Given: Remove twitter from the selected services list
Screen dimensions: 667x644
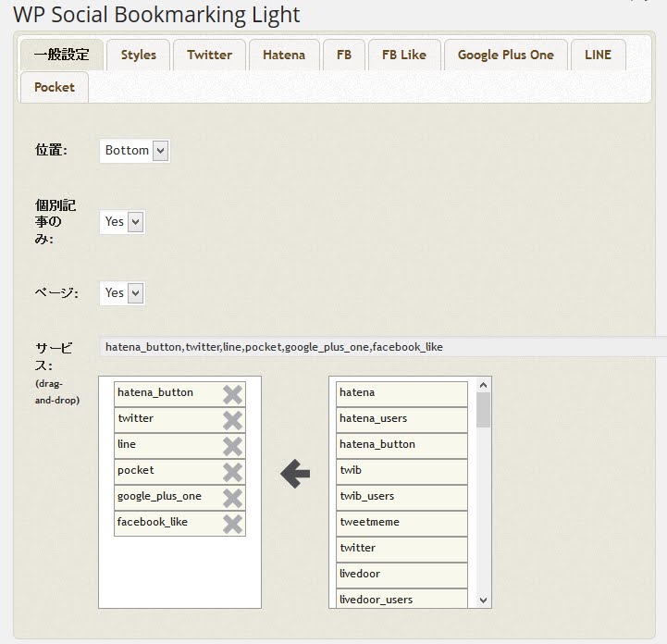Looking at the screenshot, I should 232,420.
